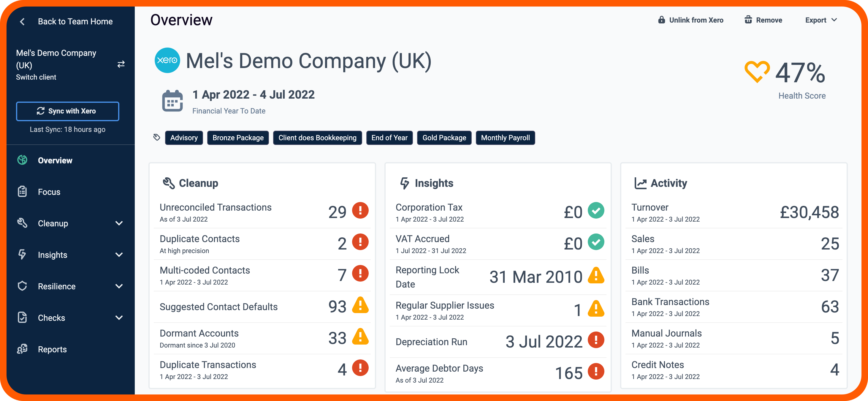Click the Monthly Payroll tag

tap(505, 138)
